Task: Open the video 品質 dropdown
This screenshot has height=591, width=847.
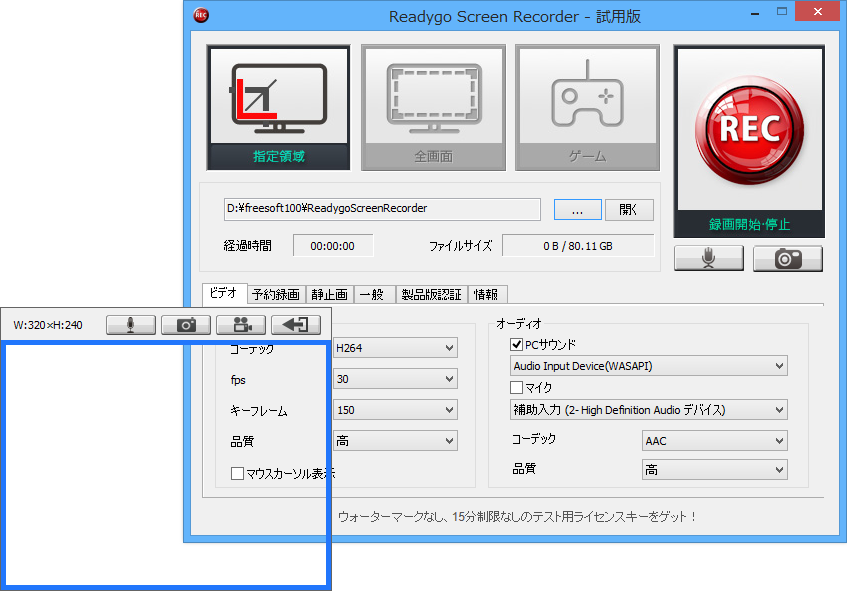Action: click(395, 441)
